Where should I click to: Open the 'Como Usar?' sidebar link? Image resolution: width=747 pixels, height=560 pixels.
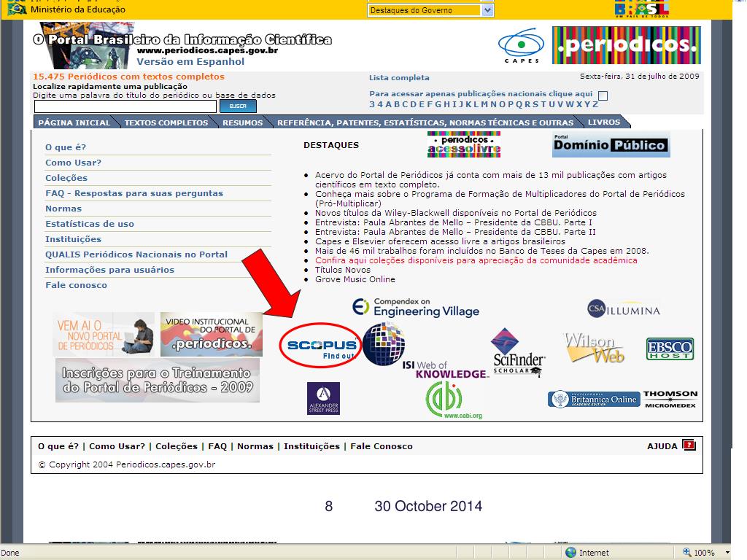(74, 163)
